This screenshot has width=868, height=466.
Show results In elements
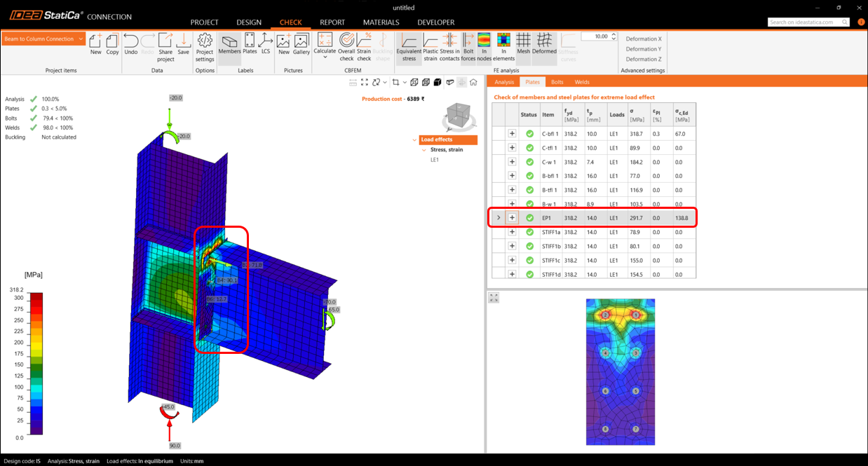(503, 47)
